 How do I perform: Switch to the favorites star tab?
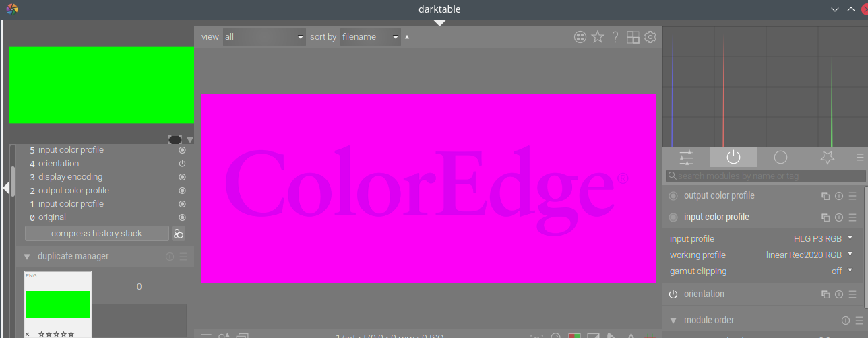pyautogui.click(x=828, y=158)
